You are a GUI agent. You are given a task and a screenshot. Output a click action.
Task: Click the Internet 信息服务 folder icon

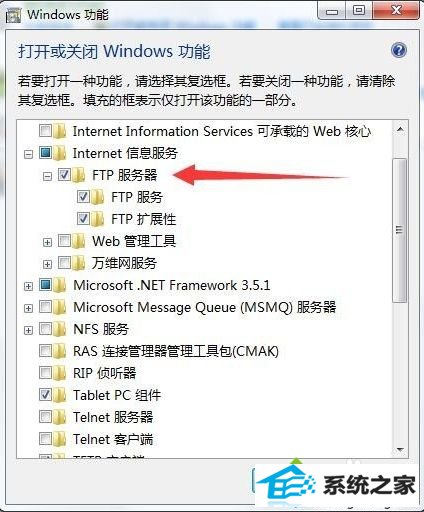60,153
